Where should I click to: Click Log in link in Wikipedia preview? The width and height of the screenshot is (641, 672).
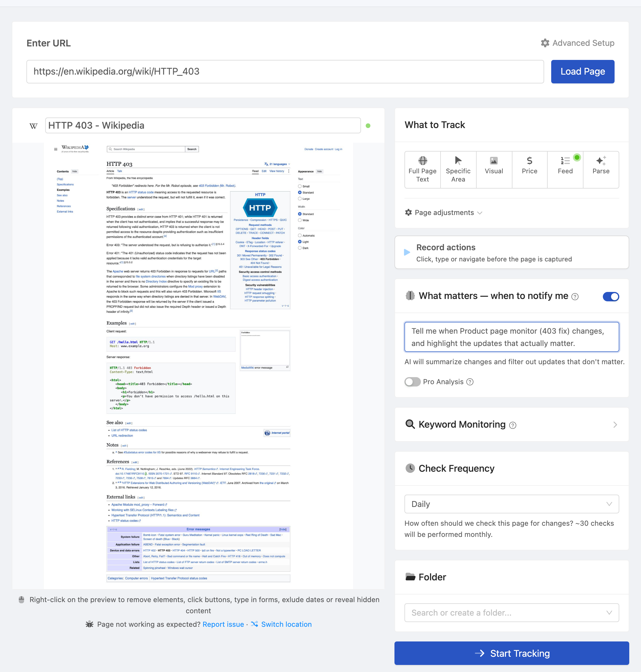tap(338, 149)
